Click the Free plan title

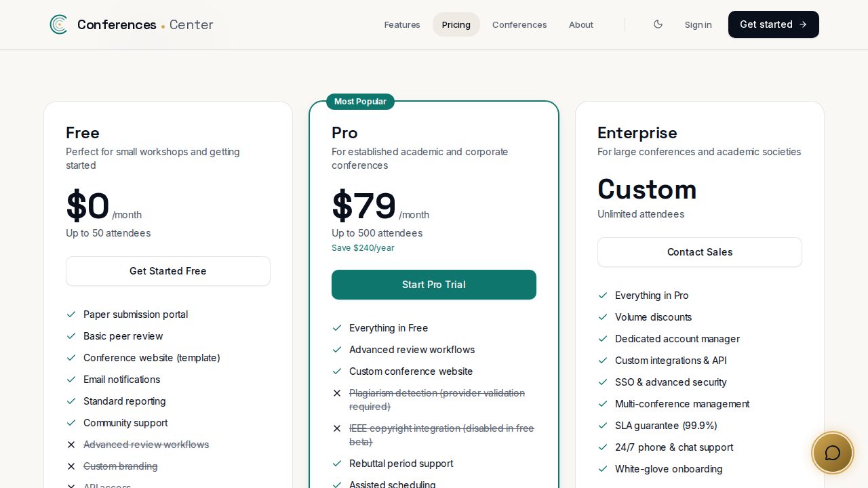(x=83, y=133)
